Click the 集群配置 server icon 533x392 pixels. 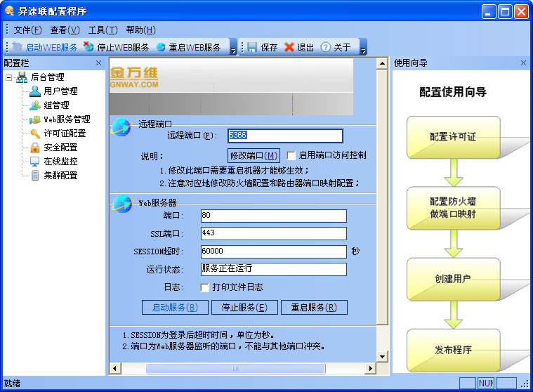point(34,176)
